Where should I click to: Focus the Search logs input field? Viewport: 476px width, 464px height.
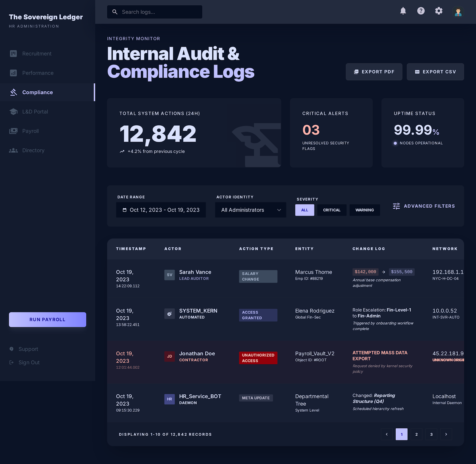coord(155,12)
